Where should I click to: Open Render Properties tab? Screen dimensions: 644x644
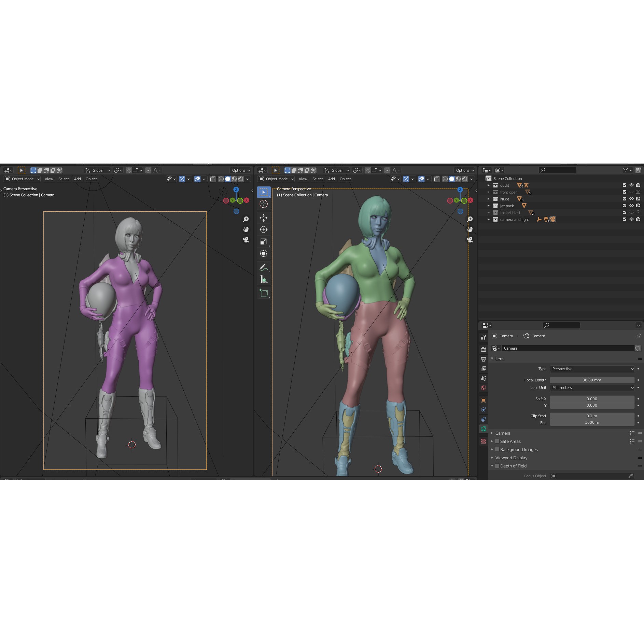pos(483,349)
